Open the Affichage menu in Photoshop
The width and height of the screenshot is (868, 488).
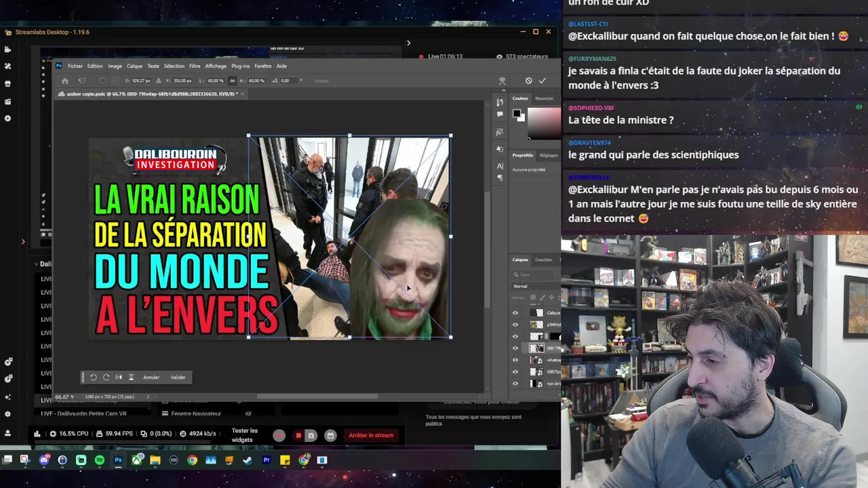tap(216, 66)
